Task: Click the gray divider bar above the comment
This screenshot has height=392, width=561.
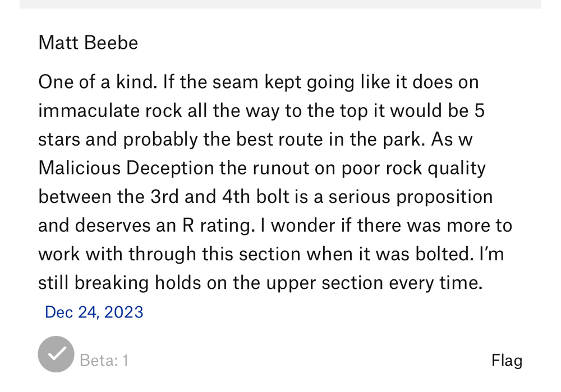Action: pyautogui.click(x=280, y=4)
